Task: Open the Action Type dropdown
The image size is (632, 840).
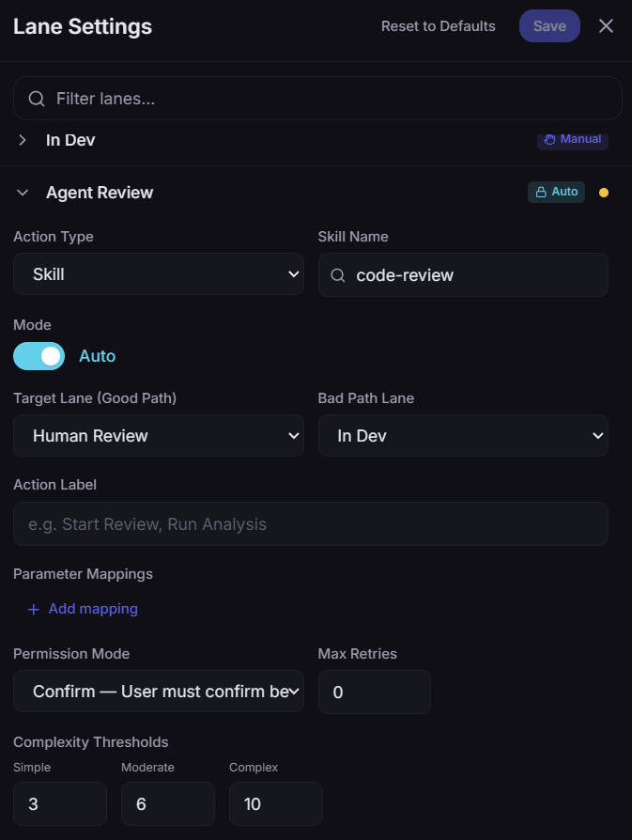Action: 159,273
